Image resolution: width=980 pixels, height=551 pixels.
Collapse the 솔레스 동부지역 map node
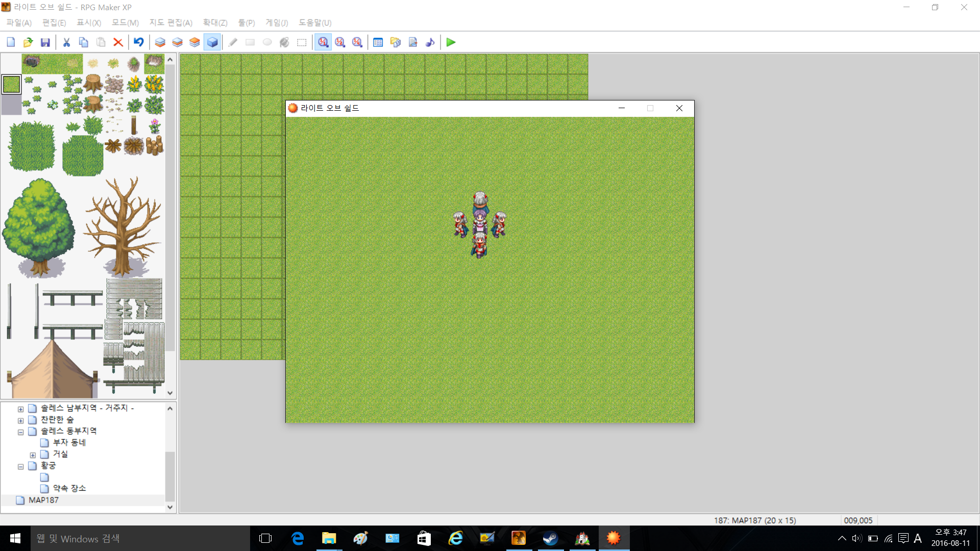pyautogui.click(x=20, y=432)
